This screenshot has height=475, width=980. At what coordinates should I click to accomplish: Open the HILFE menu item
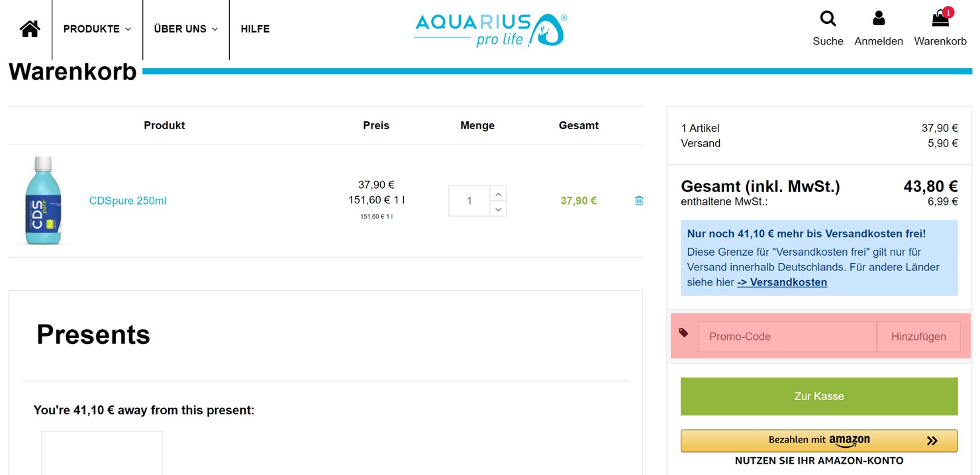tap(255, 29)
